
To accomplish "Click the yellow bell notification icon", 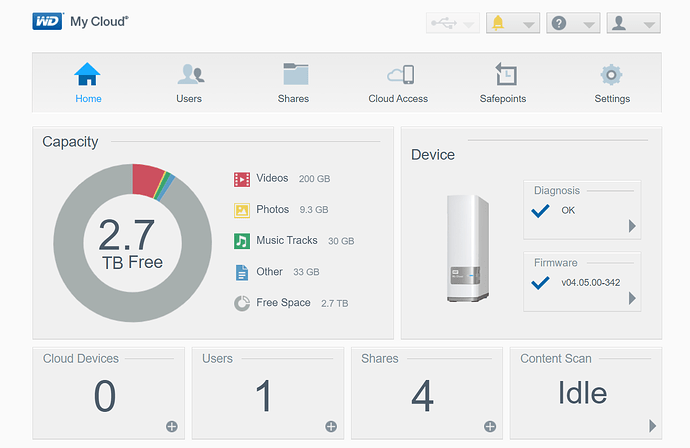I will 498,22.
